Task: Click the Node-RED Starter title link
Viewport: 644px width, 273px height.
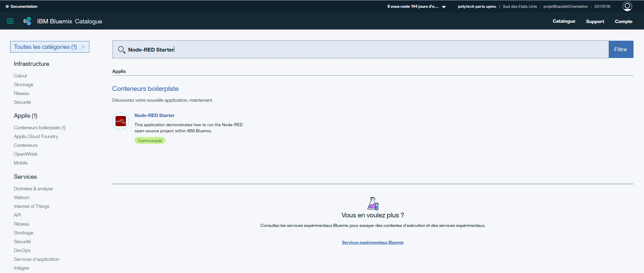Action: tap(154, 115)
